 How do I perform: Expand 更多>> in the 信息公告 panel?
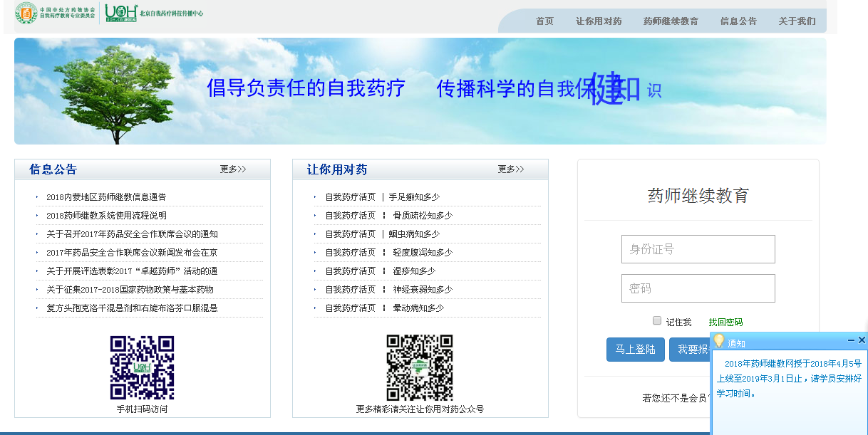click(233, 169)
